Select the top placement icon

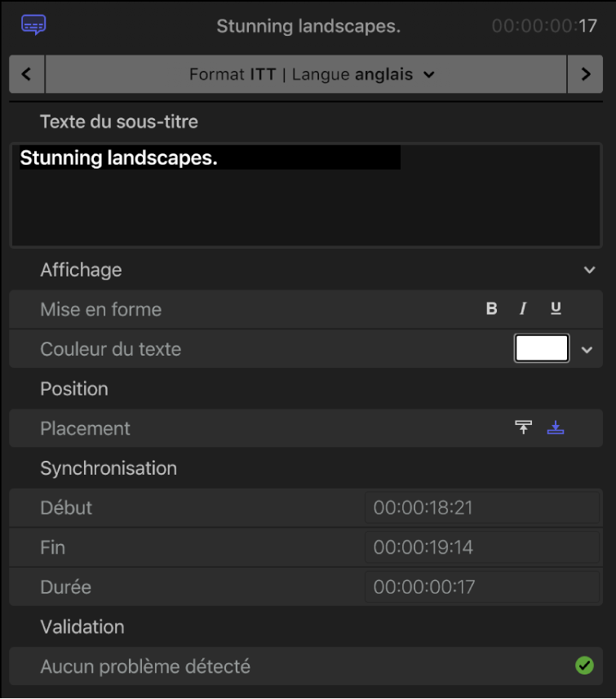tap(523, 427)
